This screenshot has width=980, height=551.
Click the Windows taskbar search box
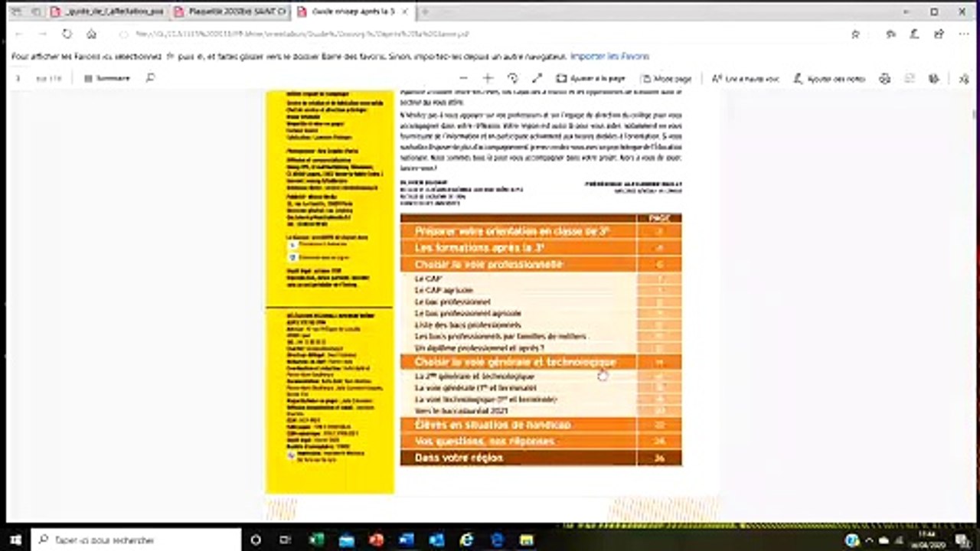pyautogui.click(x=136, y=540)
